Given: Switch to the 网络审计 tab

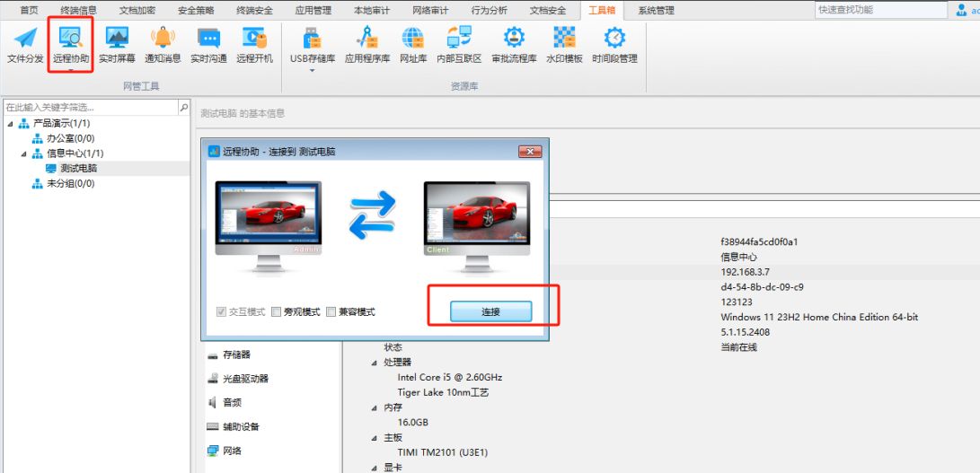Looking at the screenshot, I should [x=430, y=10].
